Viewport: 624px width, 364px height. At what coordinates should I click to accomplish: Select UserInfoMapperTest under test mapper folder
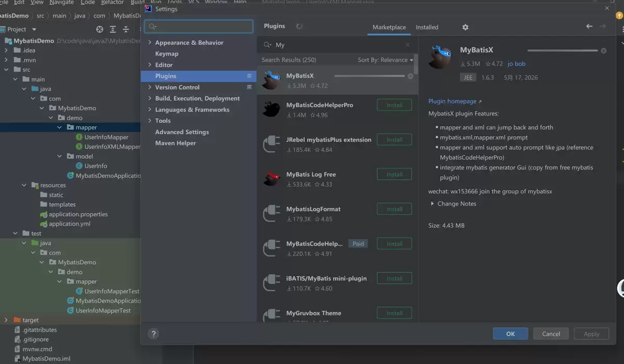(112, 291)
